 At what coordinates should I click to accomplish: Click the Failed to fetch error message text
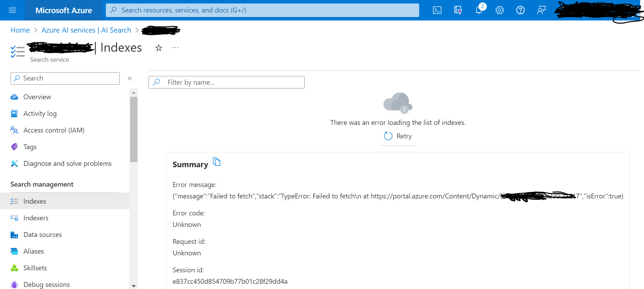[x=398, y=196]
